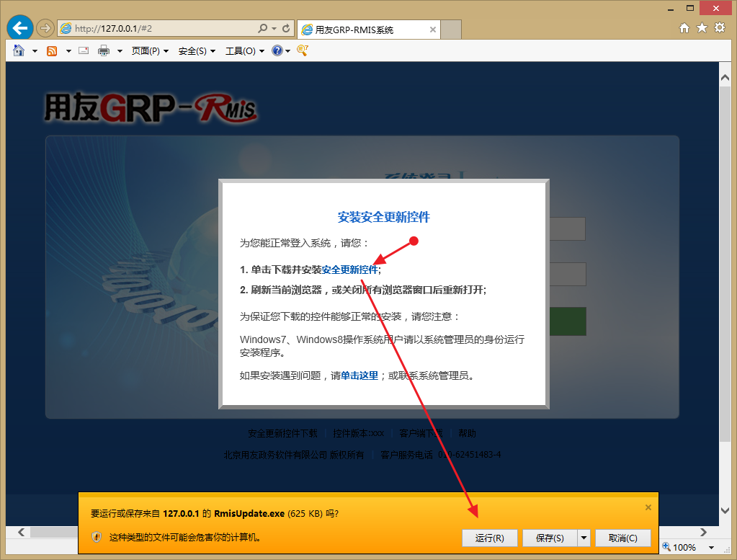Click the 运行(R) button
737x560 pixels.
[x=489, y=538]
